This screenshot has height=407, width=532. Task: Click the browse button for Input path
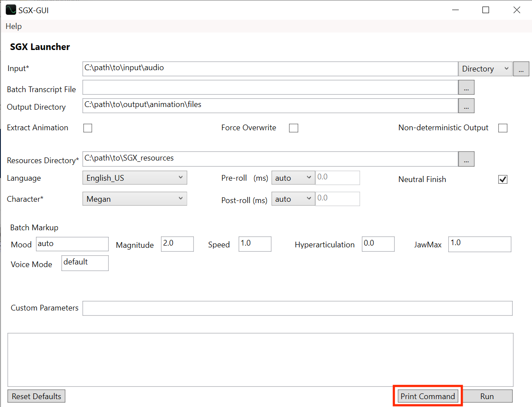pyautogui.click(x=521, y=69)
